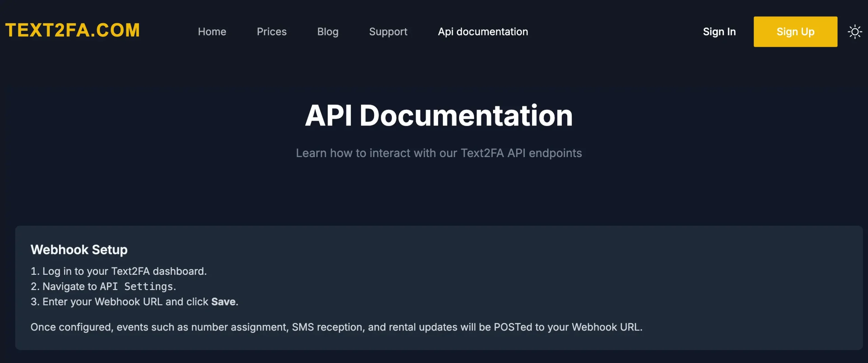Navigate to the Prices page

(x=272, y=32)
